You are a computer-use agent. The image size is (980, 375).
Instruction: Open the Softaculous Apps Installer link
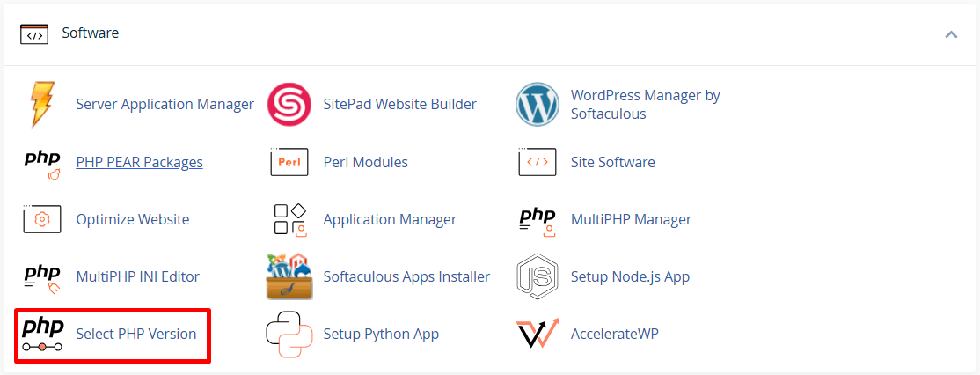click(407, 276)
